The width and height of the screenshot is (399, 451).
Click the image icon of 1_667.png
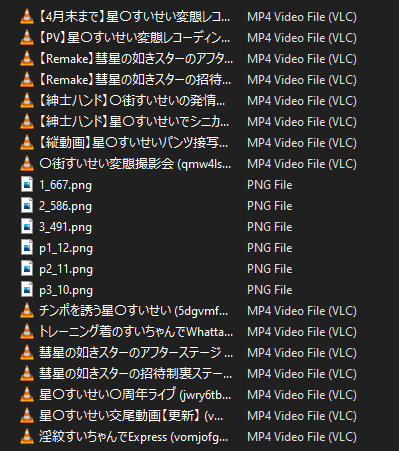tap(27, 185)
